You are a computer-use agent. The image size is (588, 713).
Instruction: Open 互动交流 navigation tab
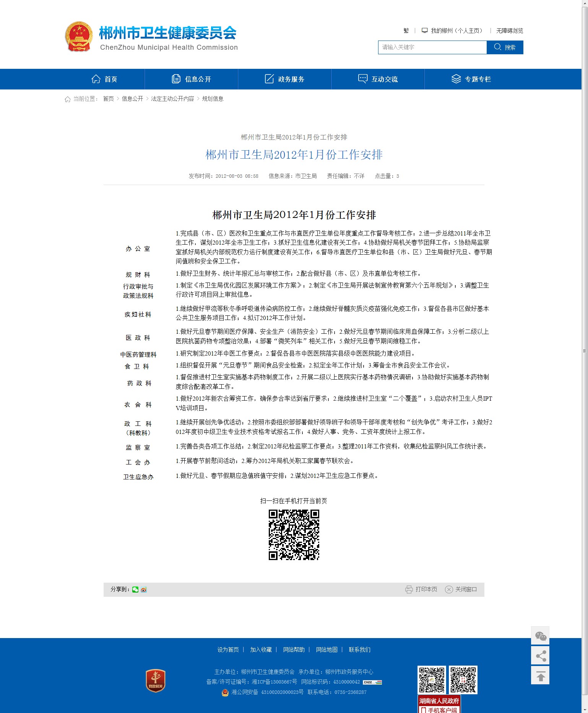[378, 79]
